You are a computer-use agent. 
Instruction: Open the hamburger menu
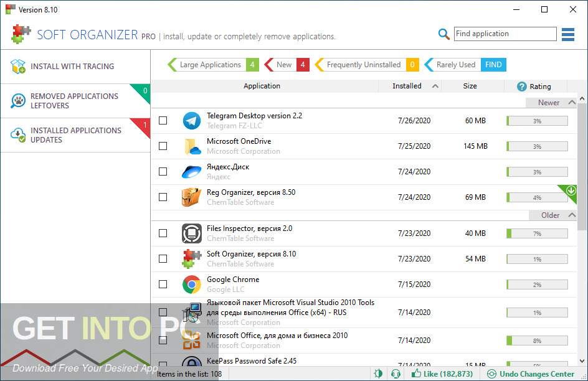tap(568, 34)
